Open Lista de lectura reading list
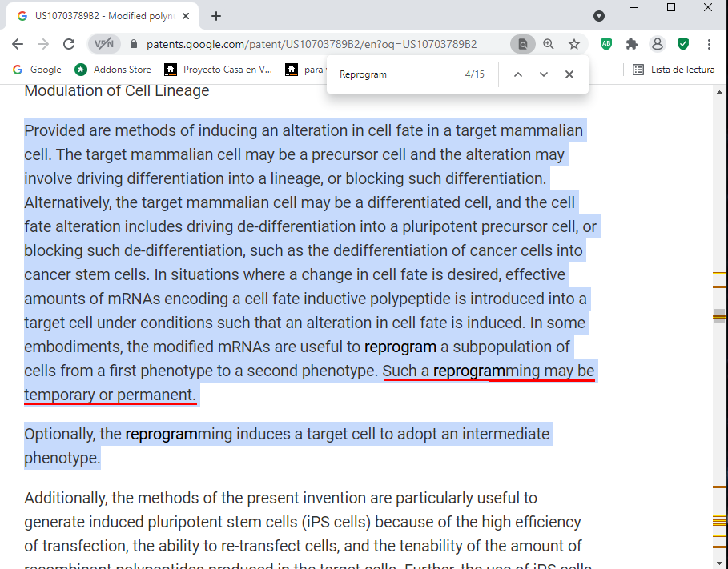The image size is (728, 569). [674, 70]
